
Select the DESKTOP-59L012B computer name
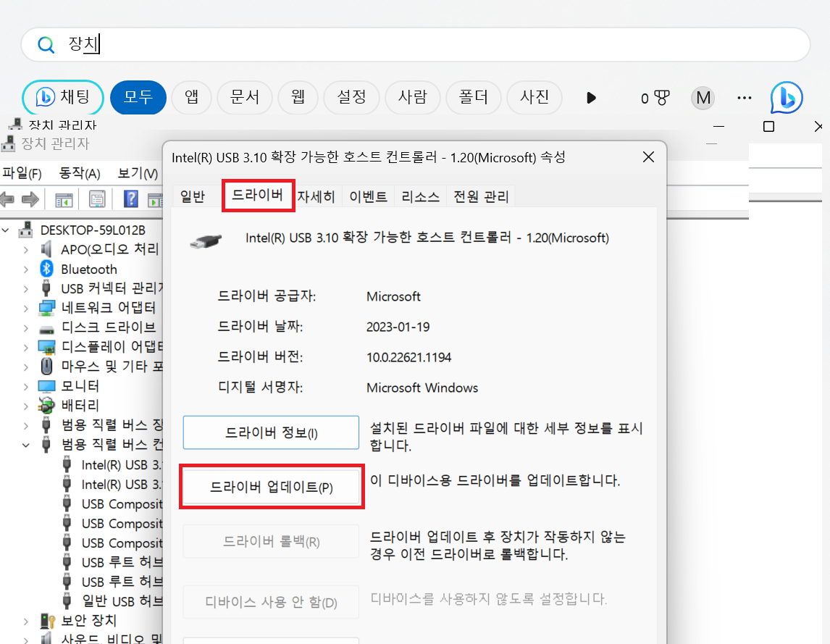click(93, 230)
